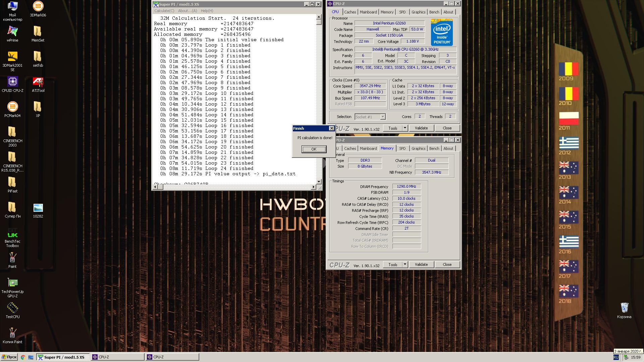Switch to the first CPU-Z taskbar button
Screen dimensions: 644x362
(x=118, y=357)
